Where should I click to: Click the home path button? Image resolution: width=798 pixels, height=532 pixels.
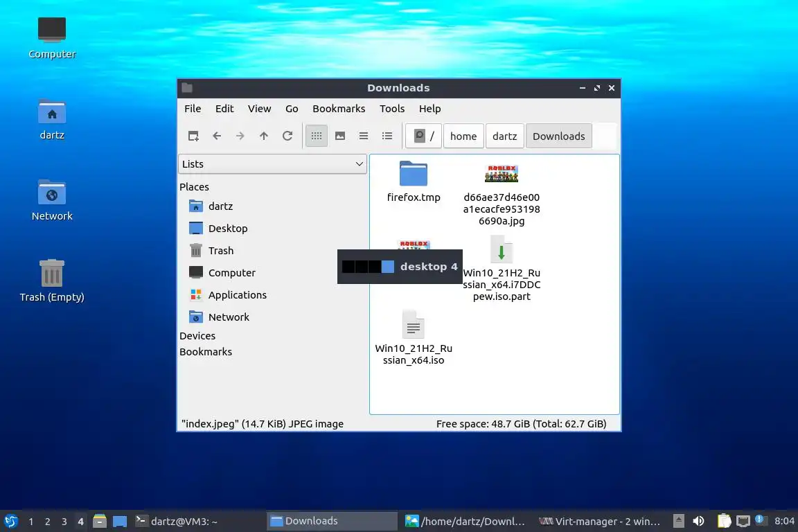[x=463, y=136]
